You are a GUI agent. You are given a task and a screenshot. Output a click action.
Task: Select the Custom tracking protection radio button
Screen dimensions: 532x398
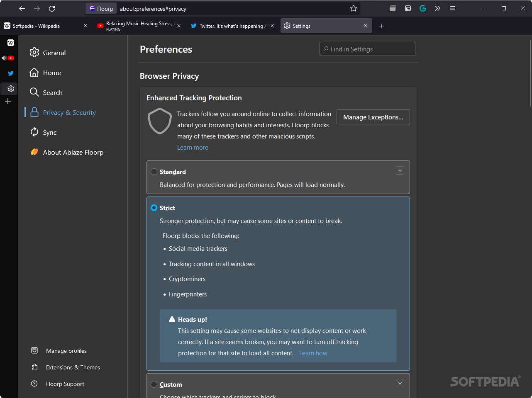pyautogui.click(x=154, y=384)
